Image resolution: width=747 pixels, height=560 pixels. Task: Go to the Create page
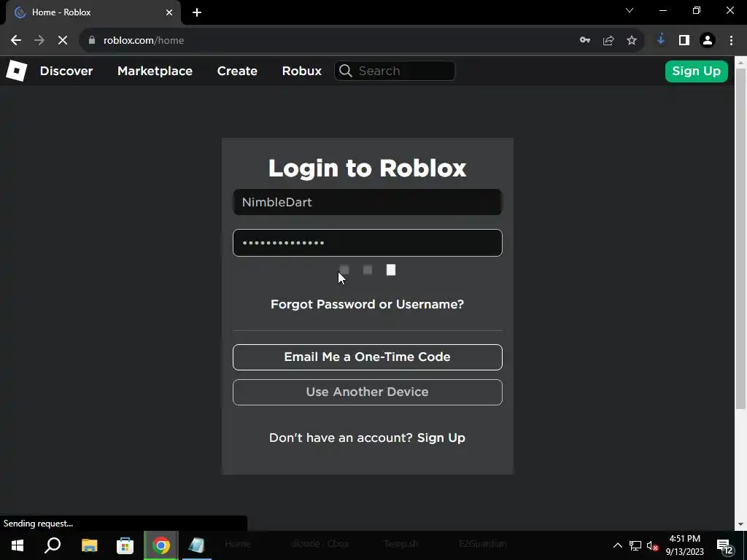(237, 71)
